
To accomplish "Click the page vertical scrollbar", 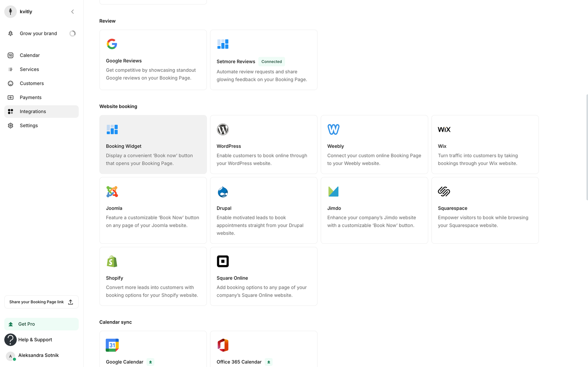I will [x=587, y=147].
